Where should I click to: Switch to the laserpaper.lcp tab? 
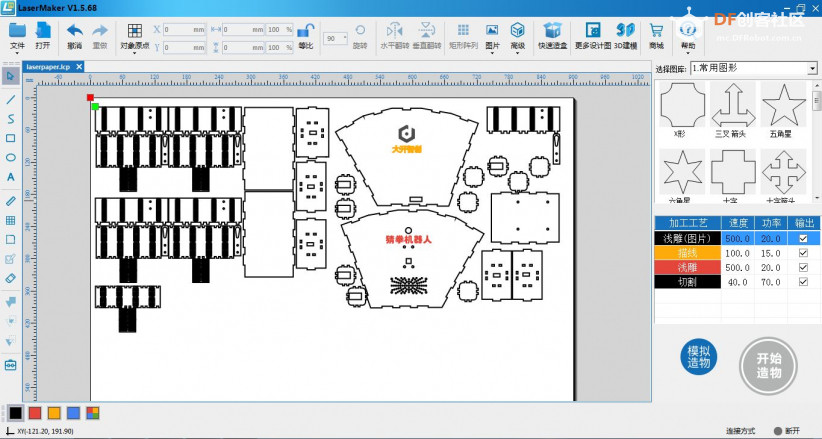click(x=48, y=67)
